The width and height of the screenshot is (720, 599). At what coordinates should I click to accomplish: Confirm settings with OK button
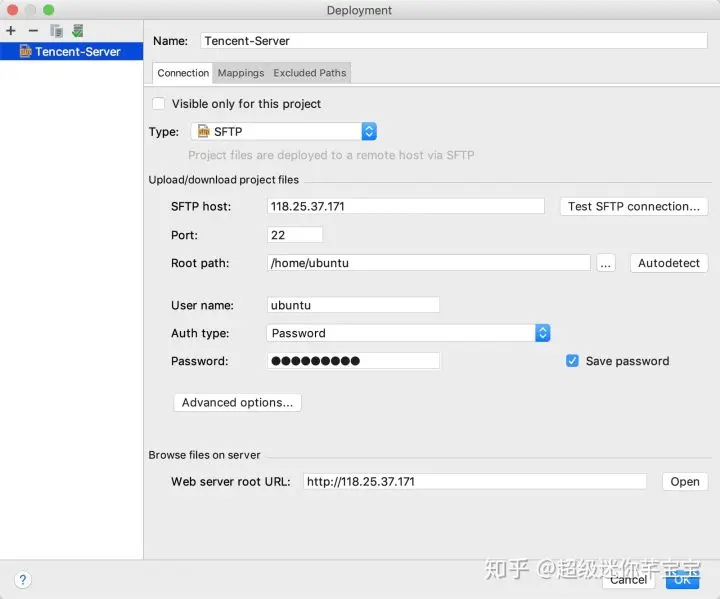[682, 580]
